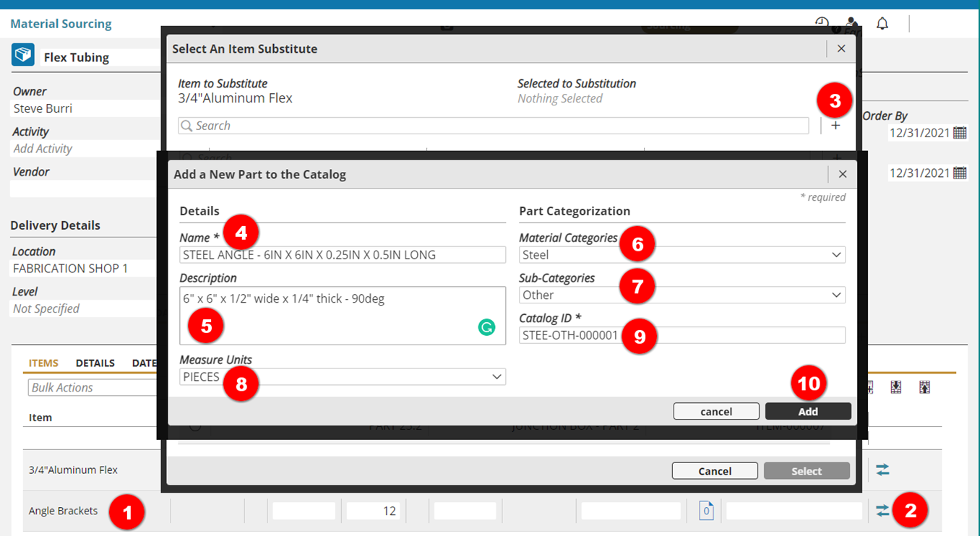This screenshot has width=980, height=536.
Task: Click document count icon in Angle Brackets row
Action: point(706,511)
